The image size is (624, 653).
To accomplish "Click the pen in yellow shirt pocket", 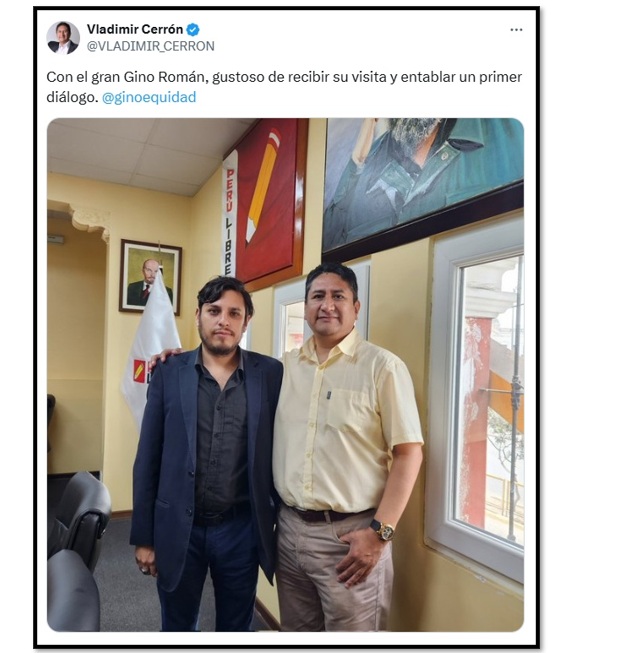I will click(328, 394).
